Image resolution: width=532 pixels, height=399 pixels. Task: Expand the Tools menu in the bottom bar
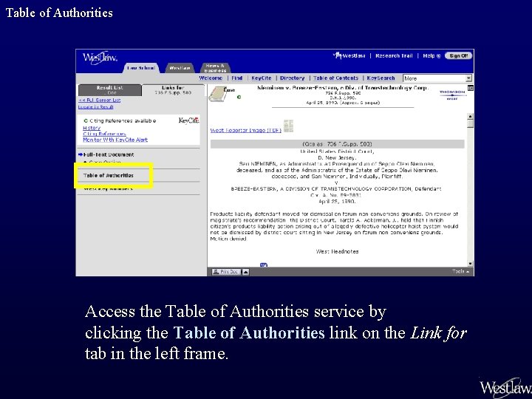(x=461, y=271)
